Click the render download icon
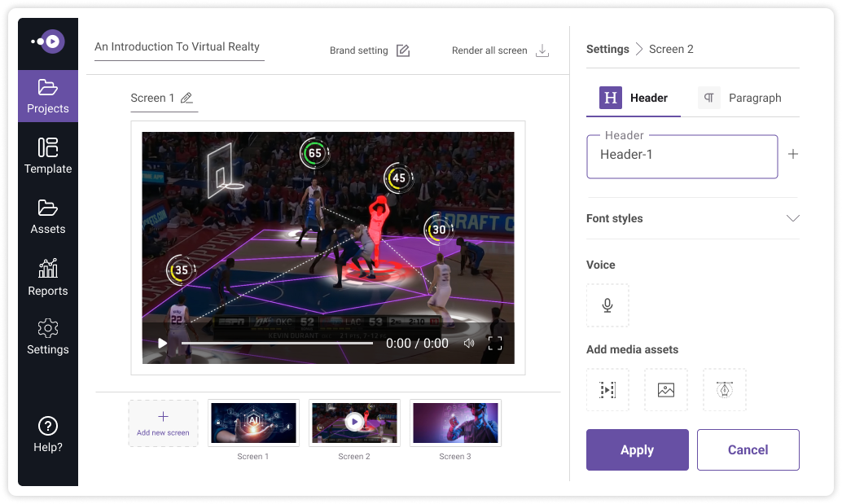 pyautogui.click(x=542, y=50)
